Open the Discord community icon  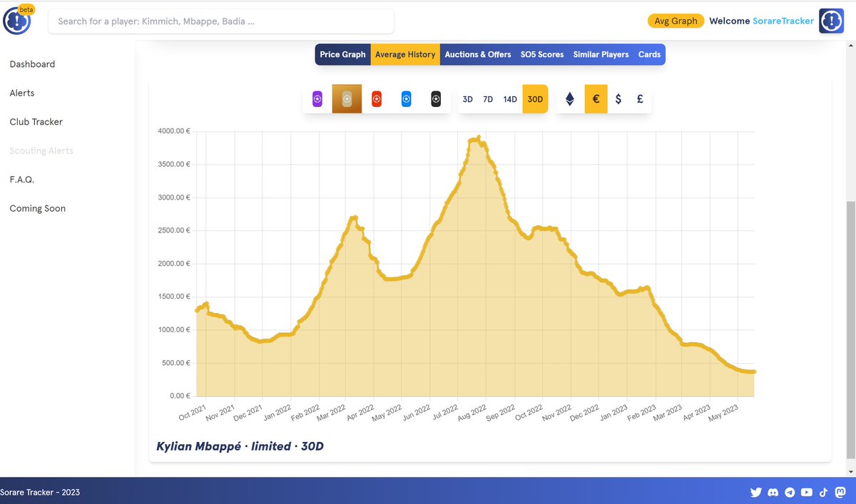[773, 492]
